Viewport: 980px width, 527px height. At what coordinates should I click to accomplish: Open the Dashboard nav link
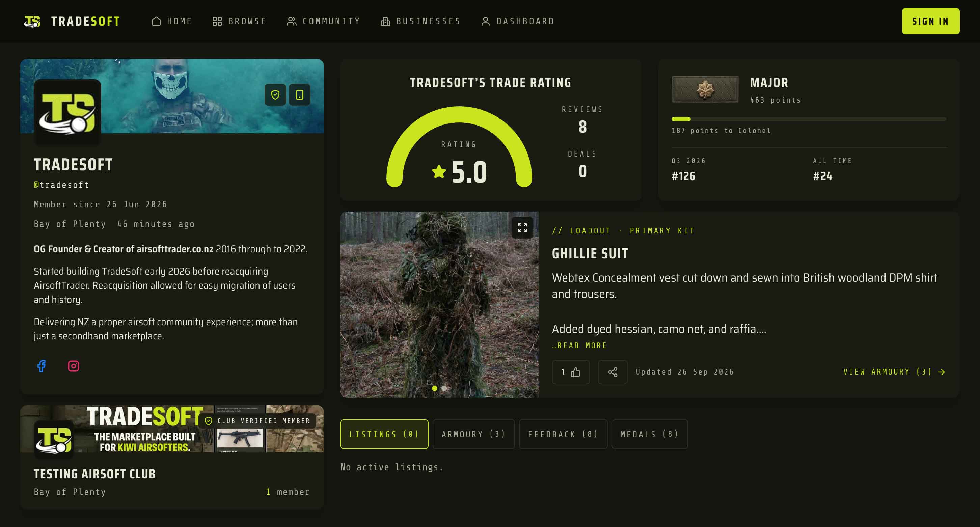(517, 21)
